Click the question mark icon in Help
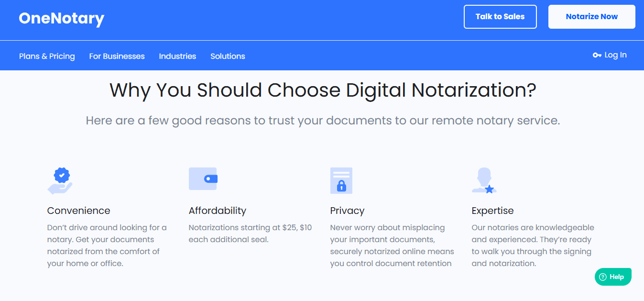Image resolution: width=644 pixels, height=301 pixels. coord(603,277)
